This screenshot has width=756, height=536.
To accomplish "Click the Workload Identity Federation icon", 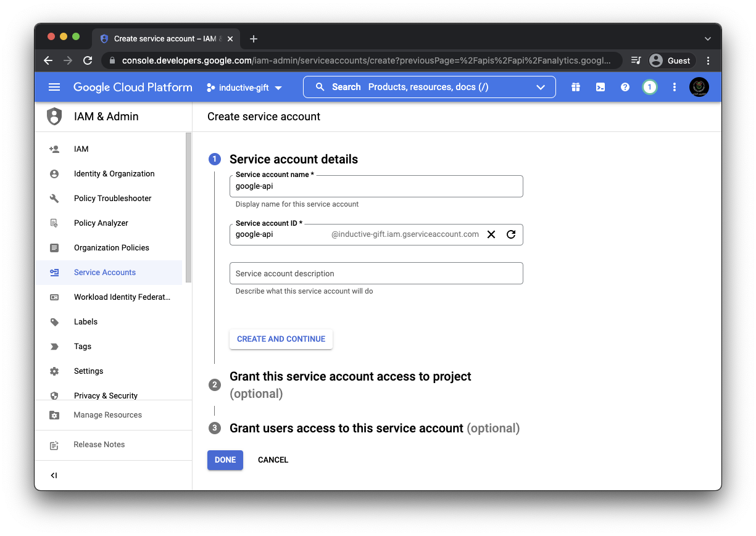I will pyautogui.click(x=54, y=297).
